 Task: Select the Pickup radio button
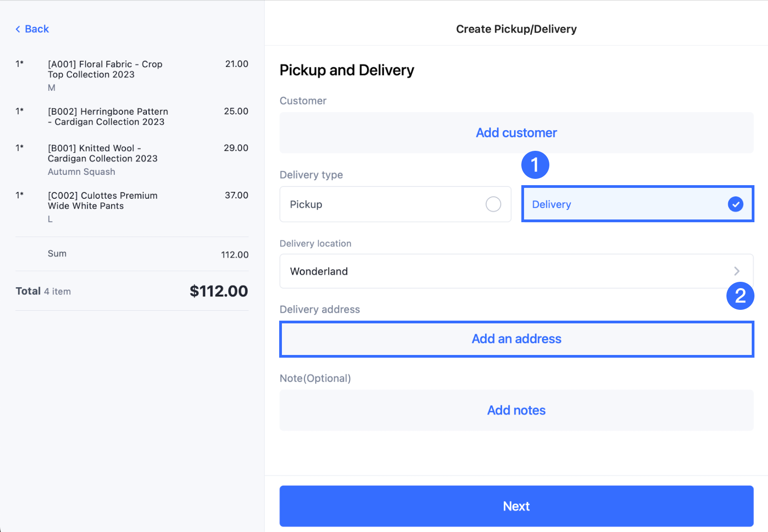click(x=493, y=204)
